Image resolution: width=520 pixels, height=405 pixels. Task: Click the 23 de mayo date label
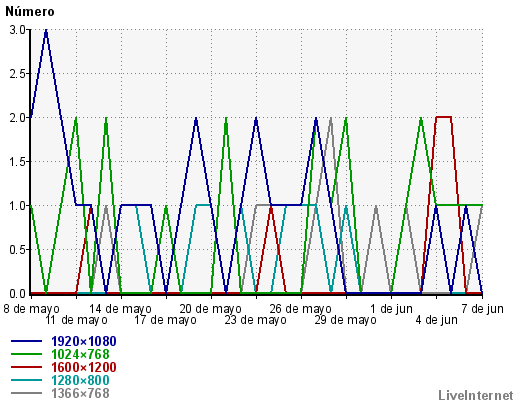pyautogui.click(x=255, y=320)
